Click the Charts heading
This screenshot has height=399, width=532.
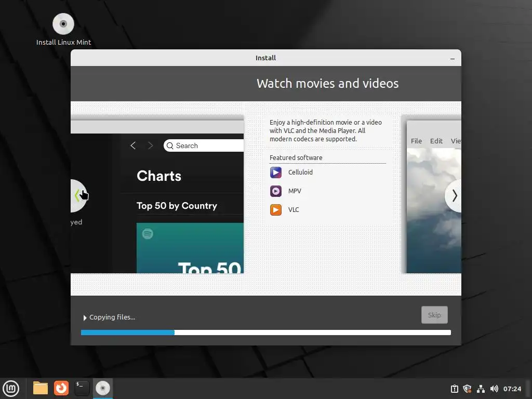(x=159, y=176)
